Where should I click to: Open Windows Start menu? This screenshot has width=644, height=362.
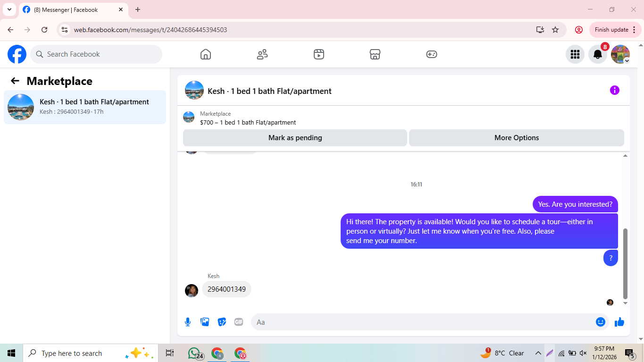11,353
